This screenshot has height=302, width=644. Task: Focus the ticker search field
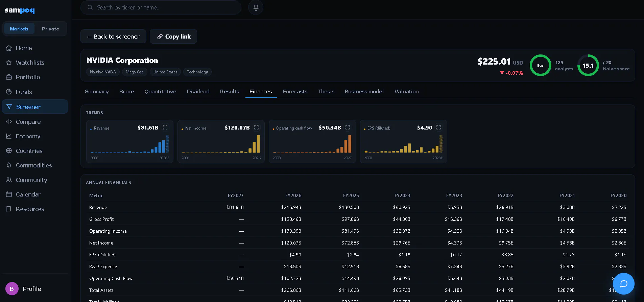(161, 7)
